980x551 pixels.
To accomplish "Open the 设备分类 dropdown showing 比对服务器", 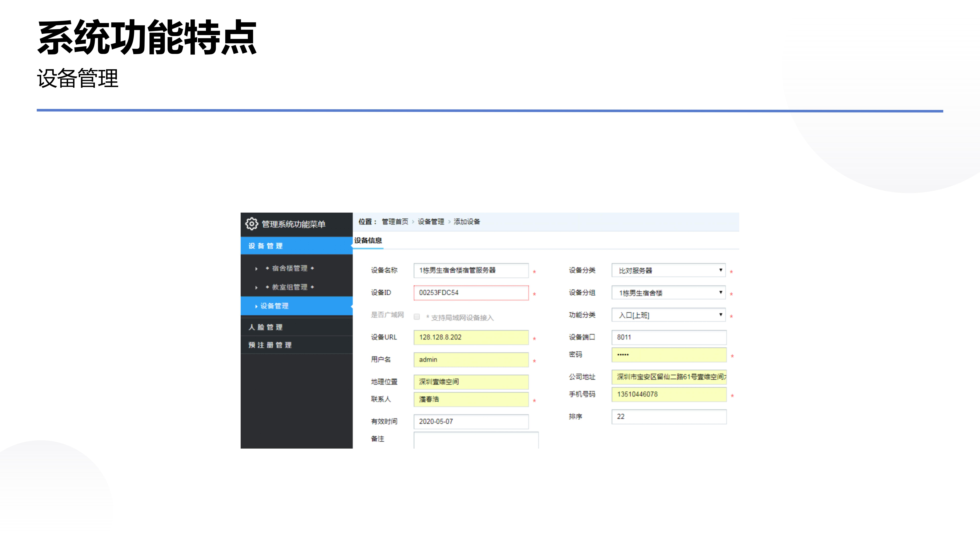I will click(668, 270).
